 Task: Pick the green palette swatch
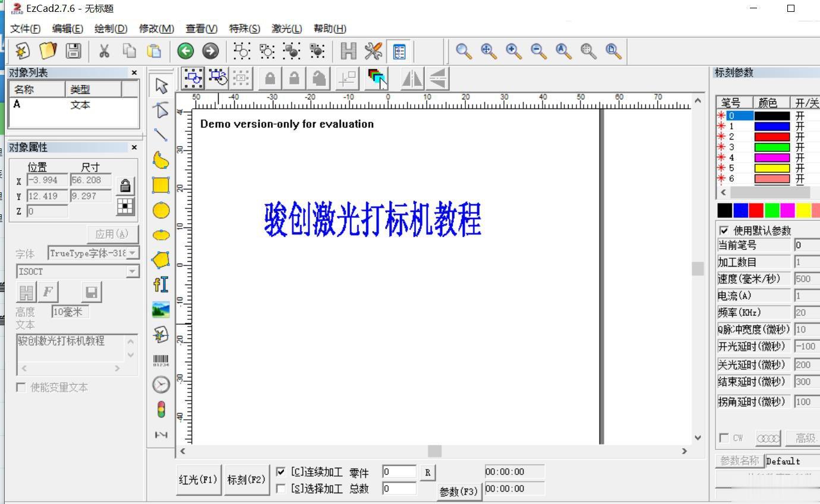click(x=772, y=210)
